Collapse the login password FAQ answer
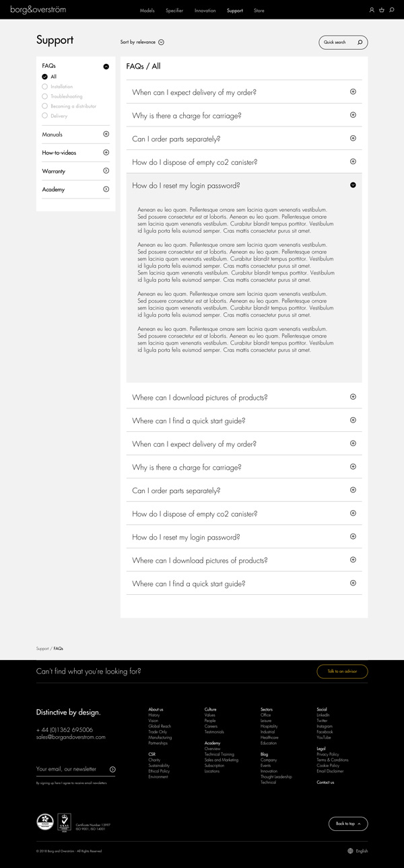Viewport: 404px width, 868px height. [x=353, y=185]
